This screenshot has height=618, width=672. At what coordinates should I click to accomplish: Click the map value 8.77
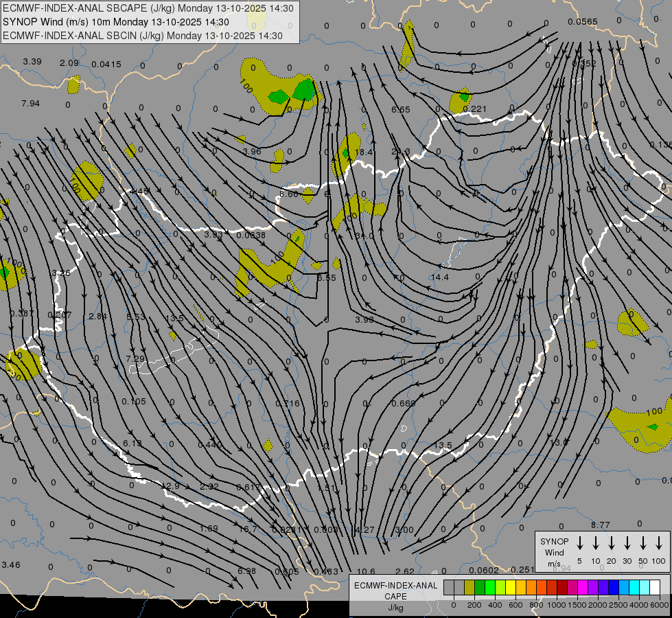(x=600, y=525)
